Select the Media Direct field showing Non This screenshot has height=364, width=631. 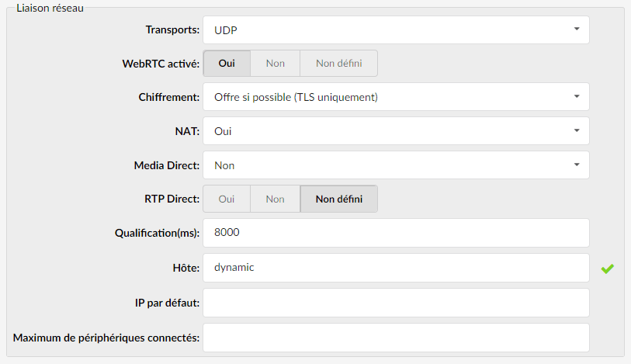click(x=396, y=165)
